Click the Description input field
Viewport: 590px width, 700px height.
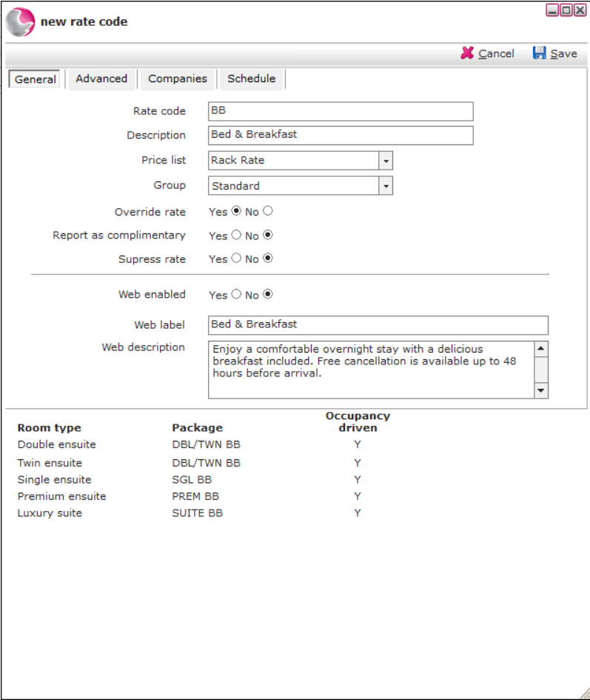[341, 136]
